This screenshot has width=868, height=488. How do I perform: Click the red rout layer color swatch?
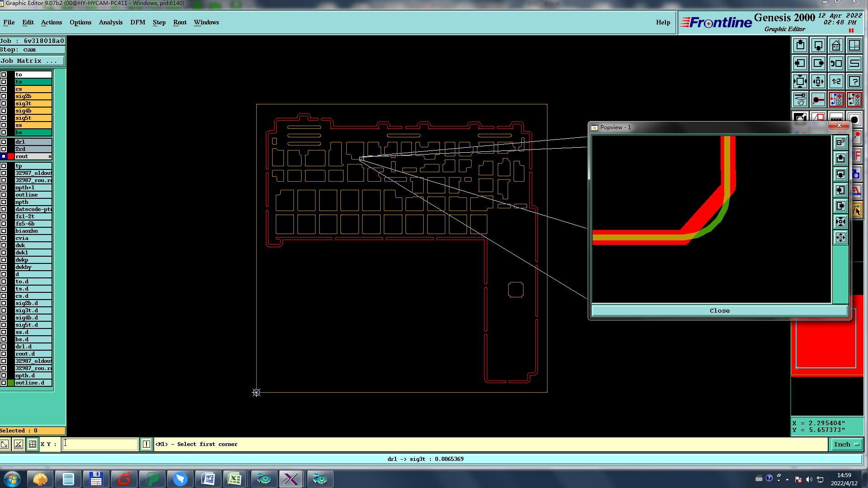[x=11, y=156]
